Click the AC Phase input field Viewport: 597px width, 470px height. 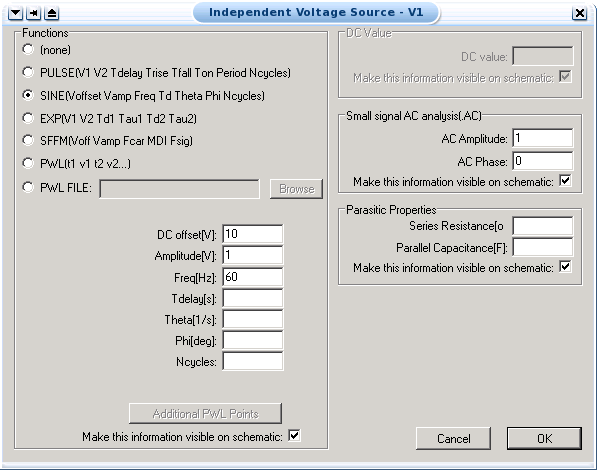[543, 161]
